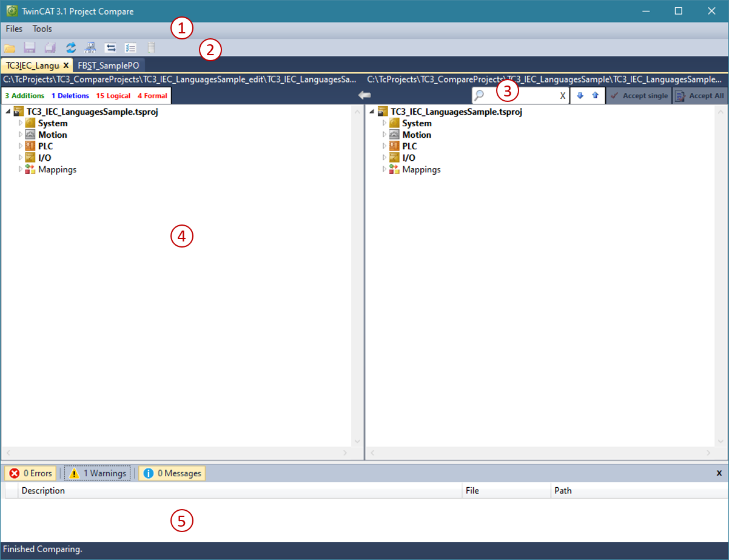Screen dimensions: 729x560
Task: Toggle the 0 Errors filter
Action: click(31, 473)
